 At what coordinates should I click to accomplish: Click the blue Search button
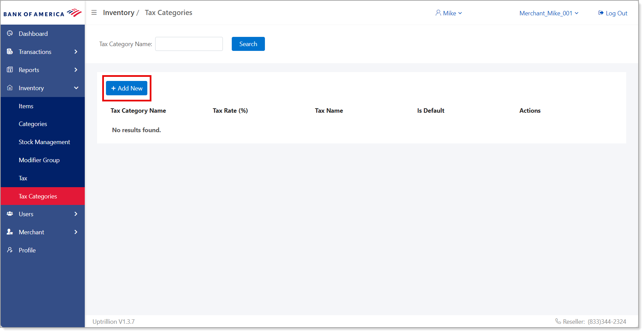248,44
